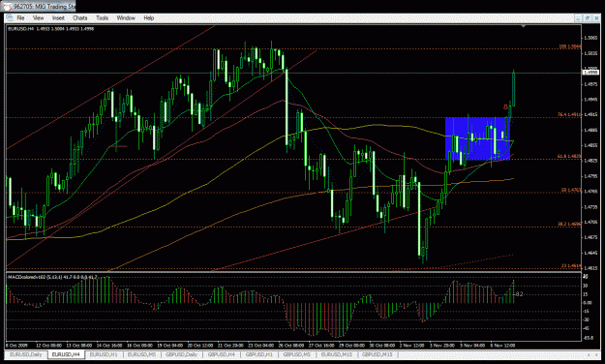Open the View menu

pos(38,17)
